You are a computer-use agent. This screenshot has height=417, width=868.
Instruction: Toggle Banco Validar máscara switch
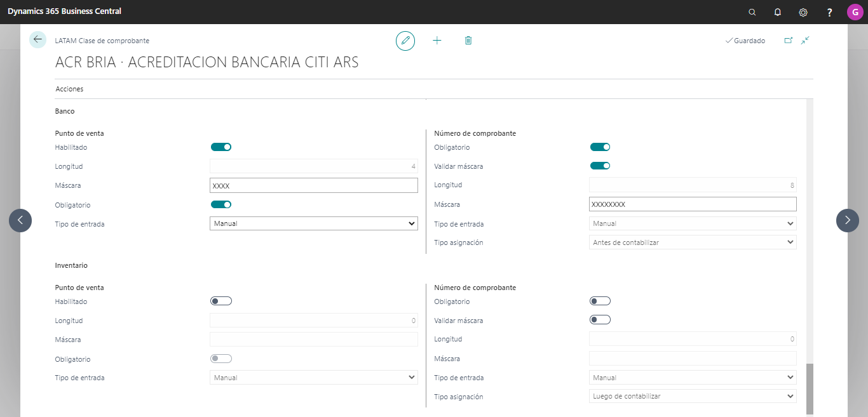(x=600, y=166)
